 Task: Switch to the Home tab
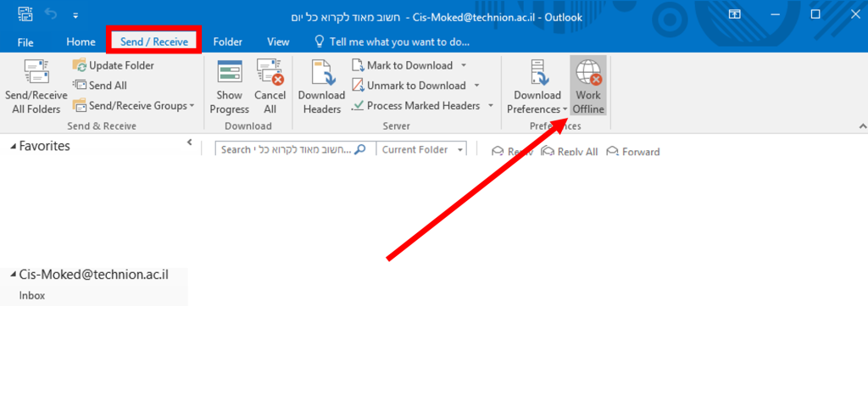coord(81,42)
